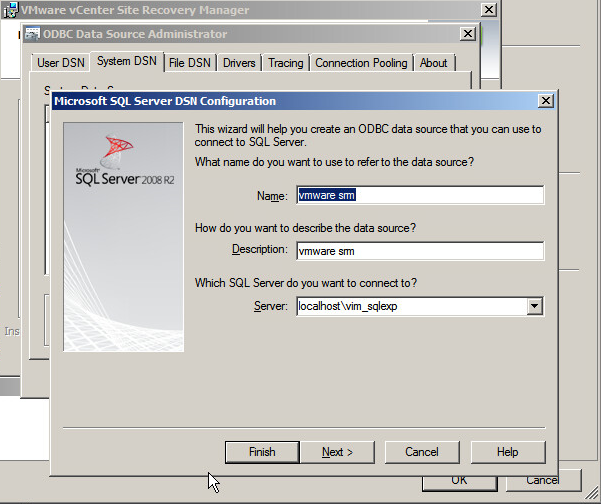This screenshot has width=601, height=504.
Task: Open the Connection Pooling tab
Action: click(x=361, y=63)
